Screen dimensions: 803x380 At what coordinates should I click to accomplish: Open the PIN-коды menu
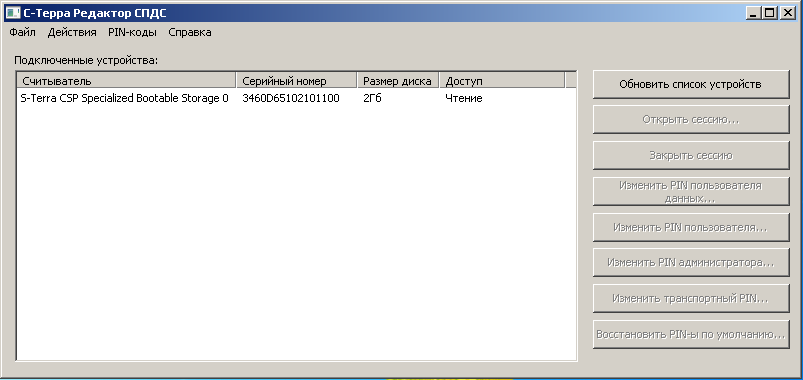(133, 32)
